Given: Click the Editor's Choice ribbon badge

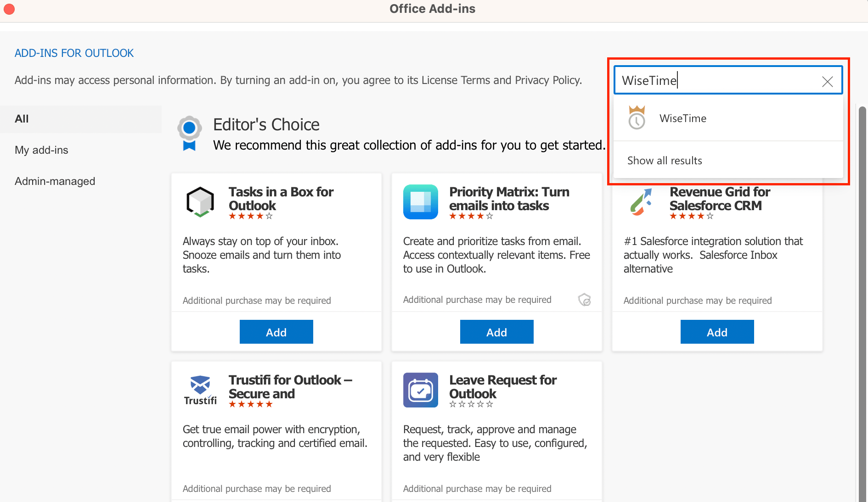Looking at the screenshot, I should tap(189, 133).
